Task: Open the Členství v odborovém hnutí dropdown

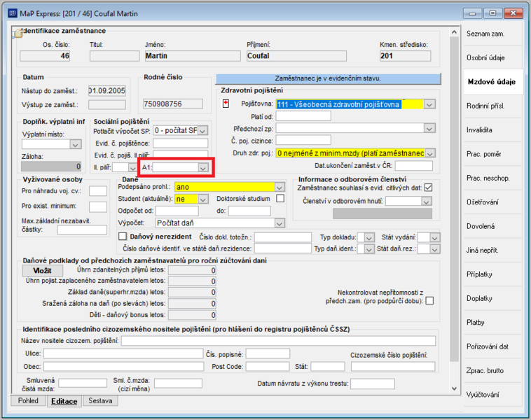Action: tap(426, 202)
